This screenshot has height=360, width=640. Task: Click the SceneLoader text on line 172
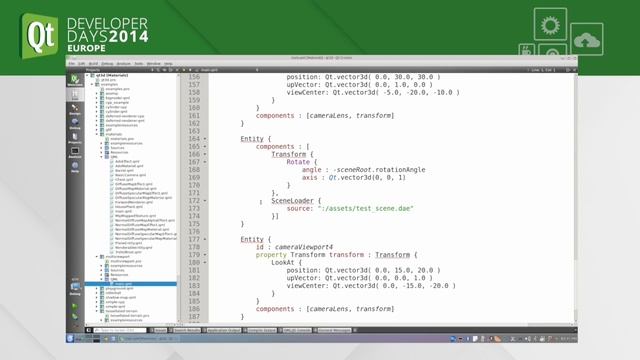pyautogui.click(x=293, y=201)
